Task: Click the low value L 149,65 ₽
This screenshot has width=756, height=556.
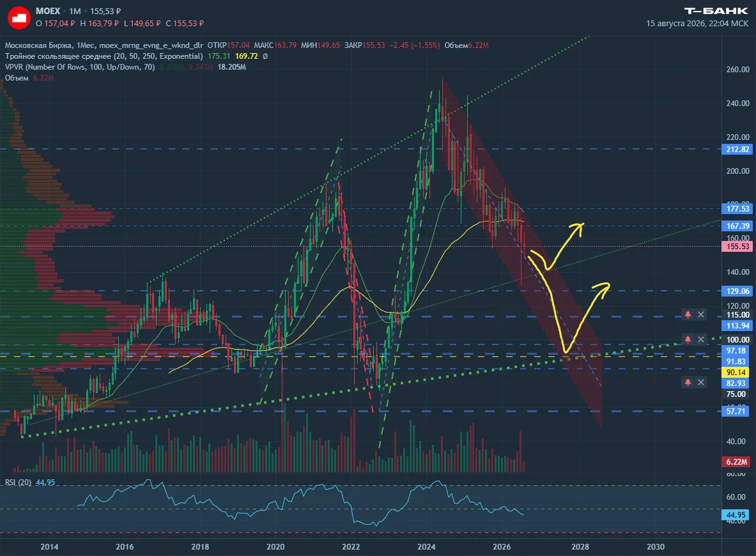Action: 143,23
